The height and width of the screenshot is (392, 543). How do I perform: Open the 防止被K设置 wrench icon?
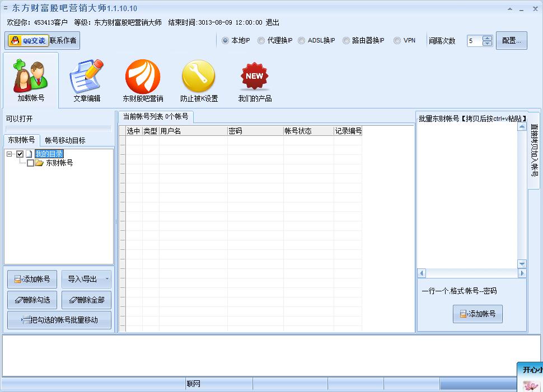[199, 81]
